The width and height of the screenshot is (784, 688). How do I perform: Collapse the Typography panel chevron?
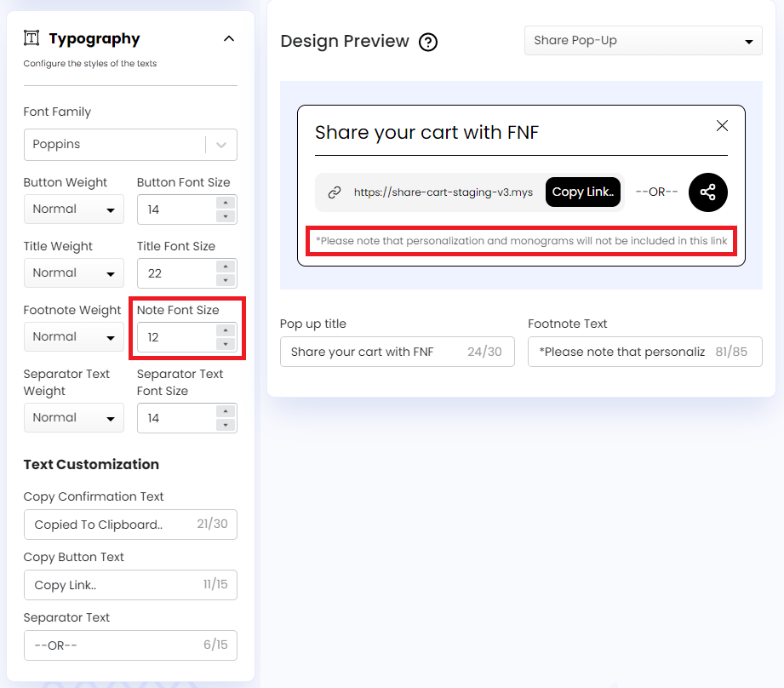(x=228, y=38)
